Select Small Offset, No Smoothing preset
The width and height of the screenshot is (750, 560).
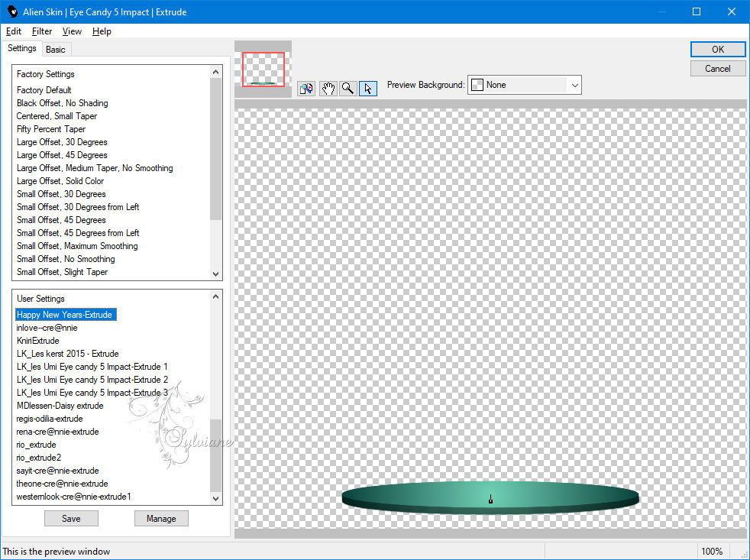point(66,258)
